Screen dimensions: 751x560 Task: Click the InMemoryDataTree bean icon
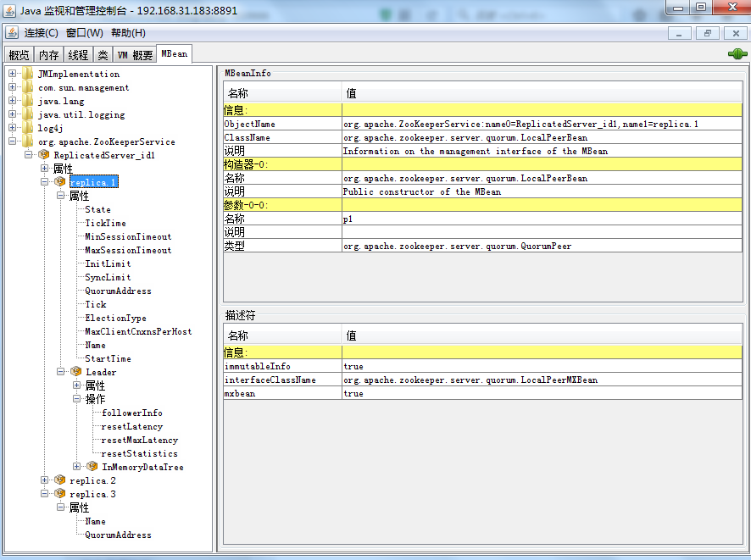point(92,466)
